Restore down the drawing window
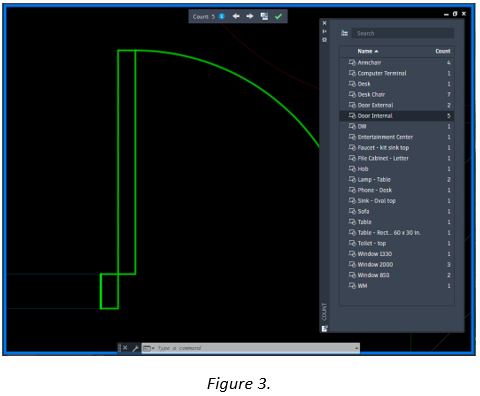This screenshot has width=480, height=396. tap(455, 14)
